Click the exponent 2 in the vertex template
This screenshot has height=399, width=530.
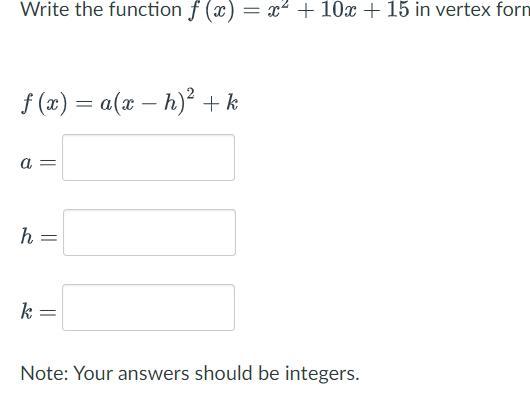(x=191, y=94)
